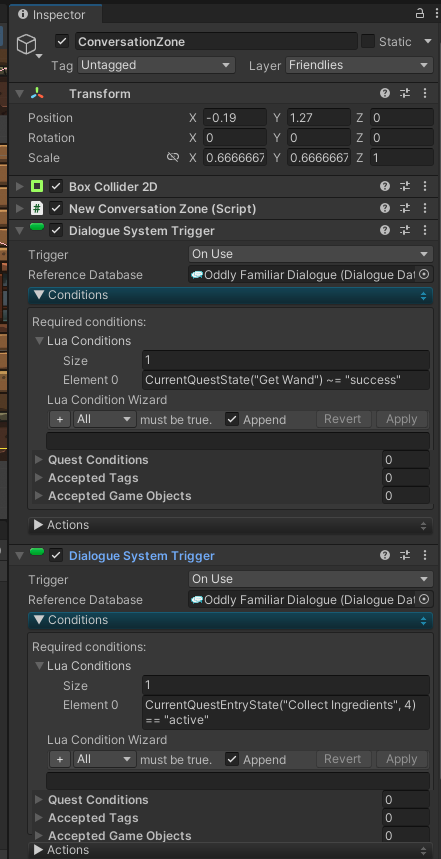Screen dimensions: 441x859
Task: Click the Inspector lock icon
Action: click(x=420, y=14)
